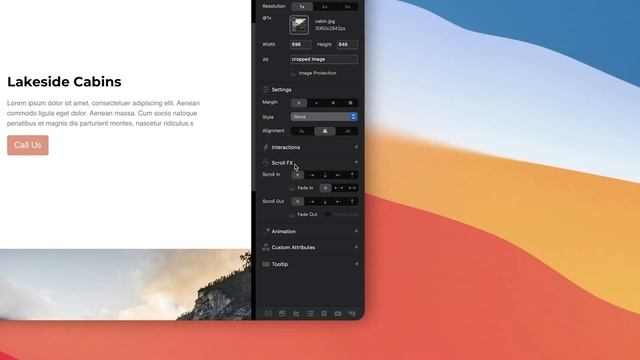The image size is (640, 360).
Task: Click the Settings section header
Action: coord(281,89)
